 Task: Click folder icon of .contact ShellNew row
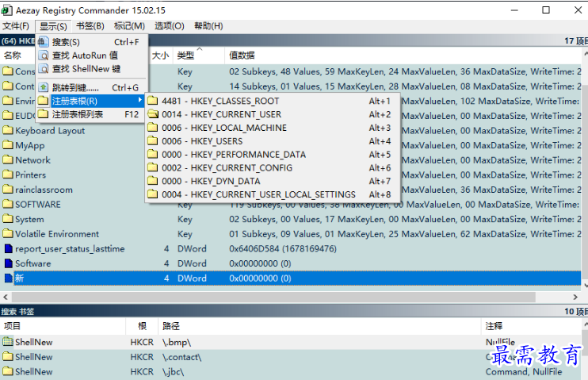(x=8, y=356)
